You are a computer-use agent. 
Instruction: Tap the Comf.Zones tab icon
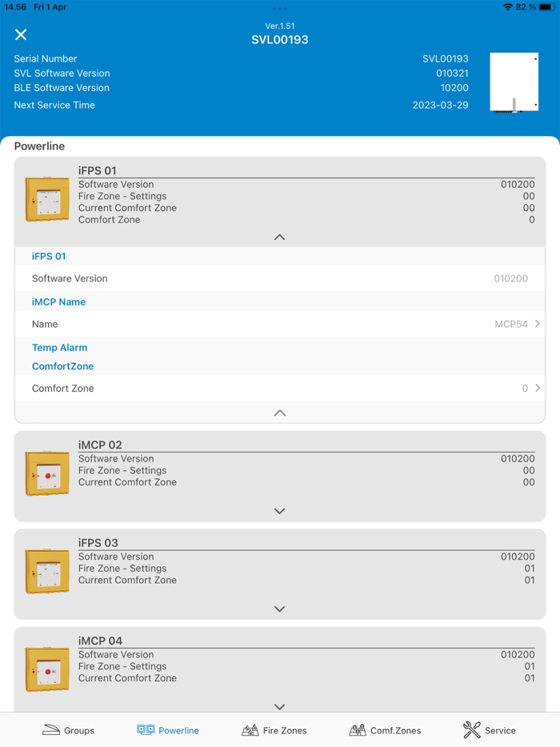pyautogui.click(x=358, y=730)
